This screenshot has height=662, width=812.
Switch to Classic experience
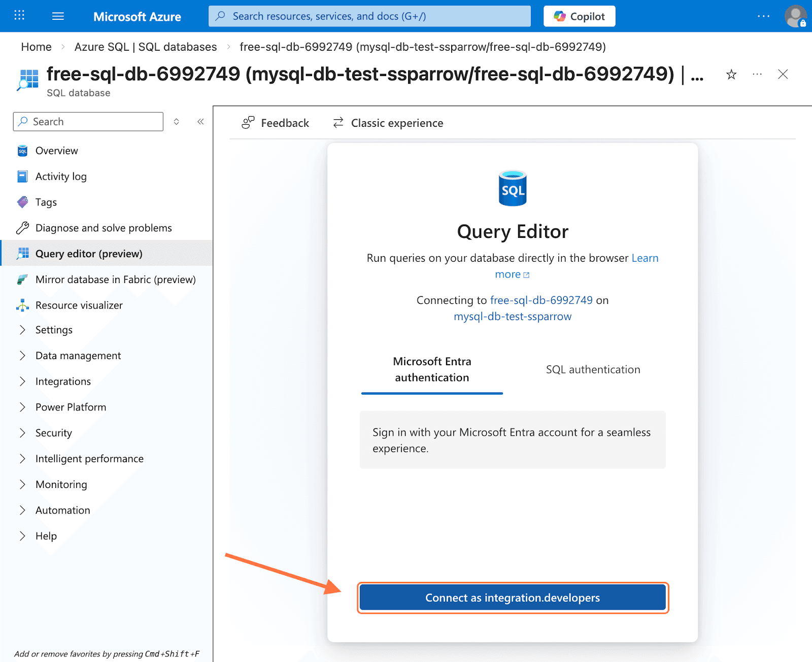[x=388, y=123]
